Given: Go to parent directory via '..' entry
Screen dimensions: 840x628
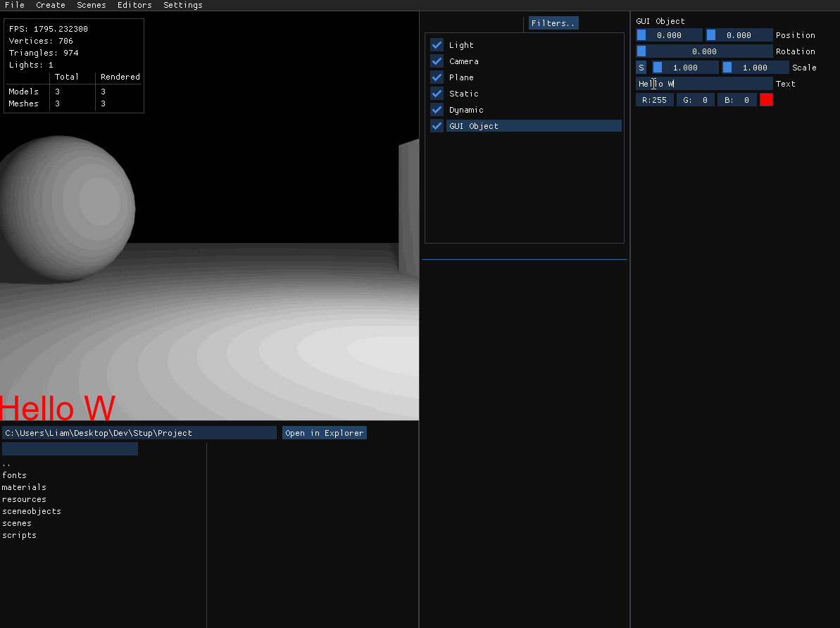Looking at the screenshot, I should (6, 464).
